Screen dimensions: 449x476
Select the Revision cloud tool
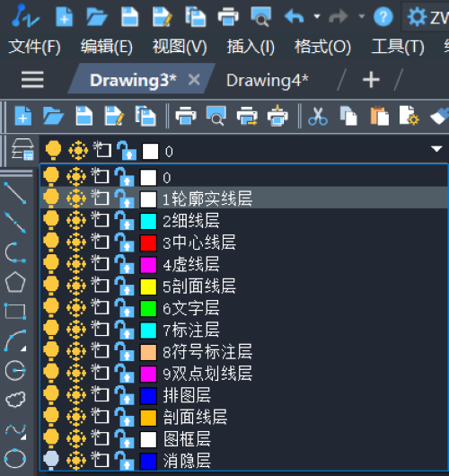click(x=15, y=399)
